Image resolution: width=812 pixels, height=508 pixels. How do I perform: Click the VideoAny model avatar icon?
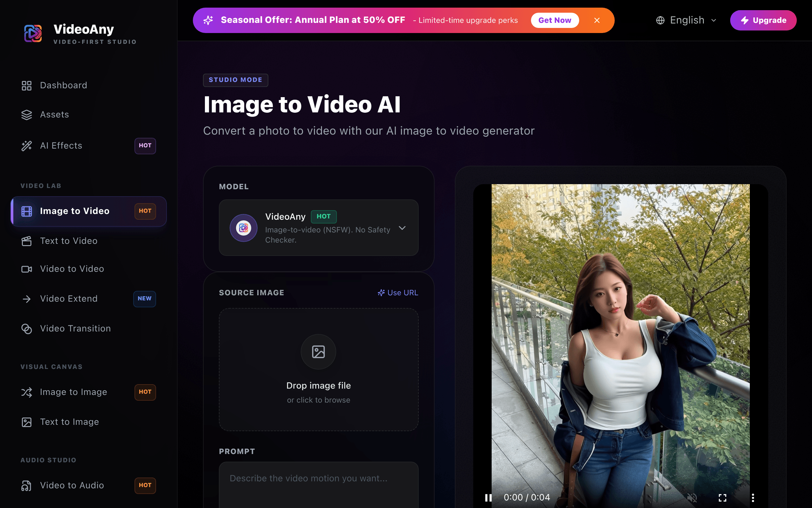(244, 228)
